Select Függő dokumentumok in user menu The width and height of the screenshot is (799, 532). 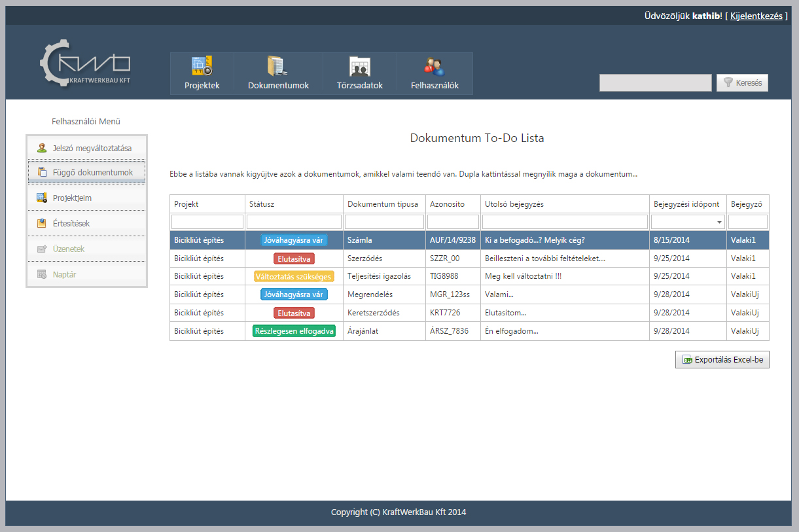coord(86,172)
